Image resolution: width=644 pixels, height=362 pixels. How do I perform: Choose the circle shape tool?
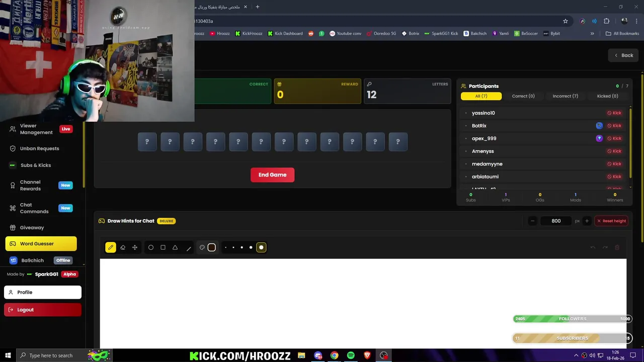coord(151,247)
